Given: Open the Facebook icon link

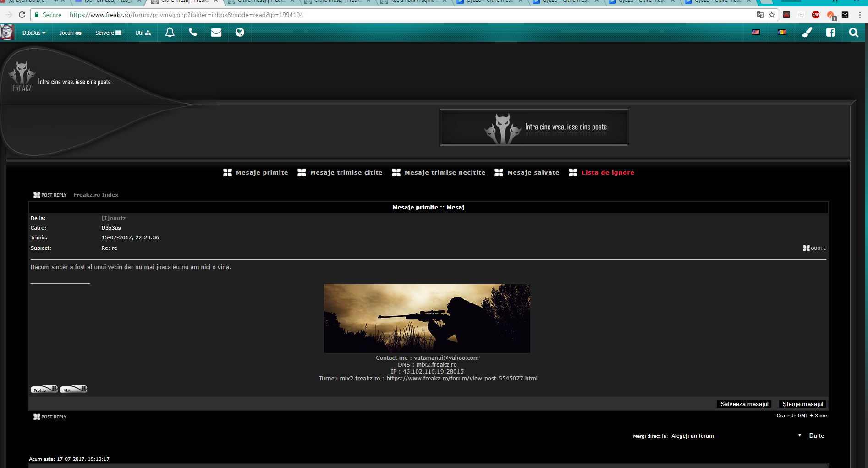Looking at the screenshot, I should (x=830, y=33).
